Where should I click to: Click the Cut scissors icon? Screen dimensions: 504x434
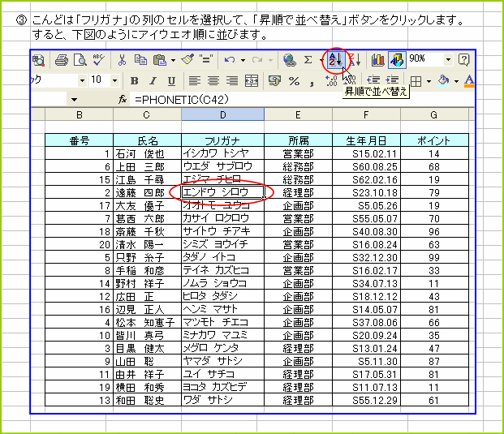point(122,60)
